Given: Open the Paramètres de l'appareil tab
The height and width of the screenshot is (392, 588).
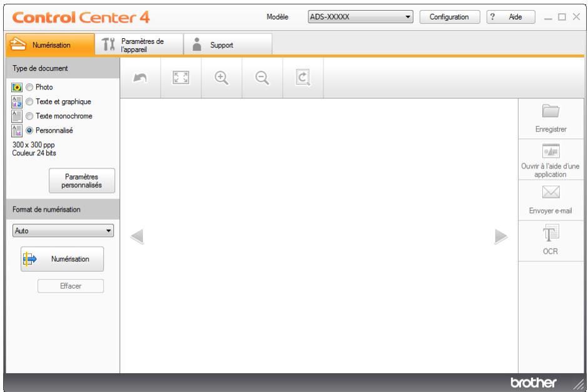Looking at the screenshot, I should pos(139,44).
